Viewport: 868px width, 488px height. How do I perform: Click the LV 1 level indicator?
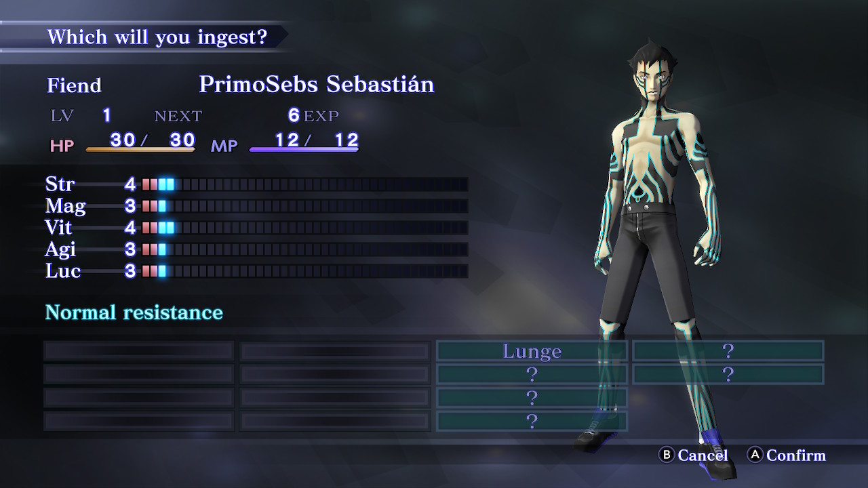(81, 116)
